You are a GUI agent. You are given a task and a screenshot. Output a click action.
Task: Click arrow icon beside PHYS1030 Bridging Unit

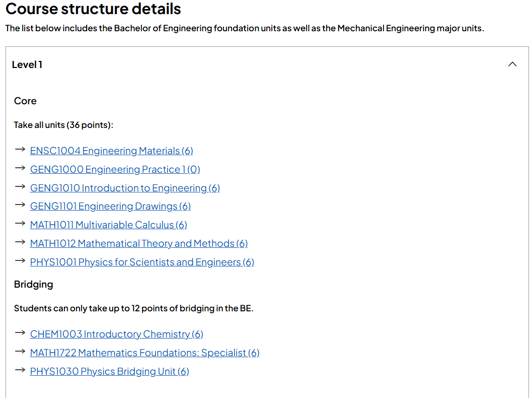click(x=20, y=370)
